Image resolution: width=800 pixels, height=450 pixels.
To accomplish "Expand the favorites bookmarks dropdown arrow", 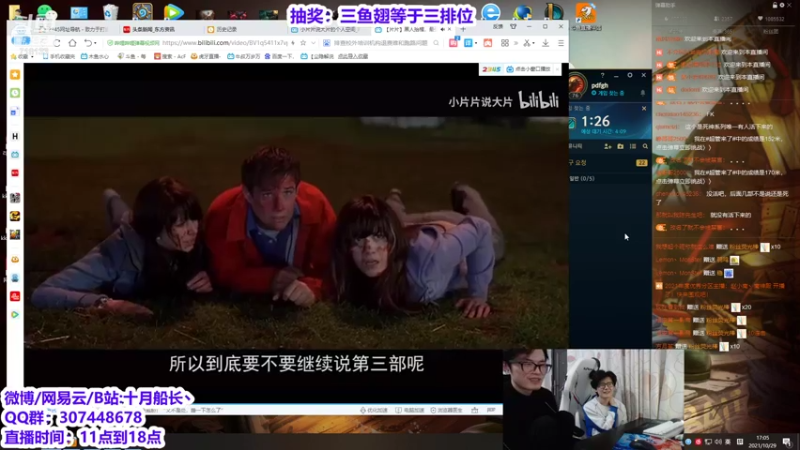I will pos(32,57).
